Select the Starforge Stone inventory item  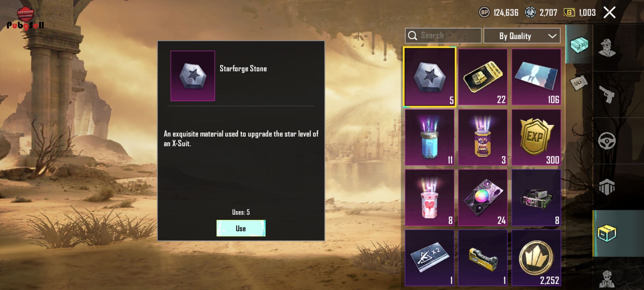tap(430, 77)
